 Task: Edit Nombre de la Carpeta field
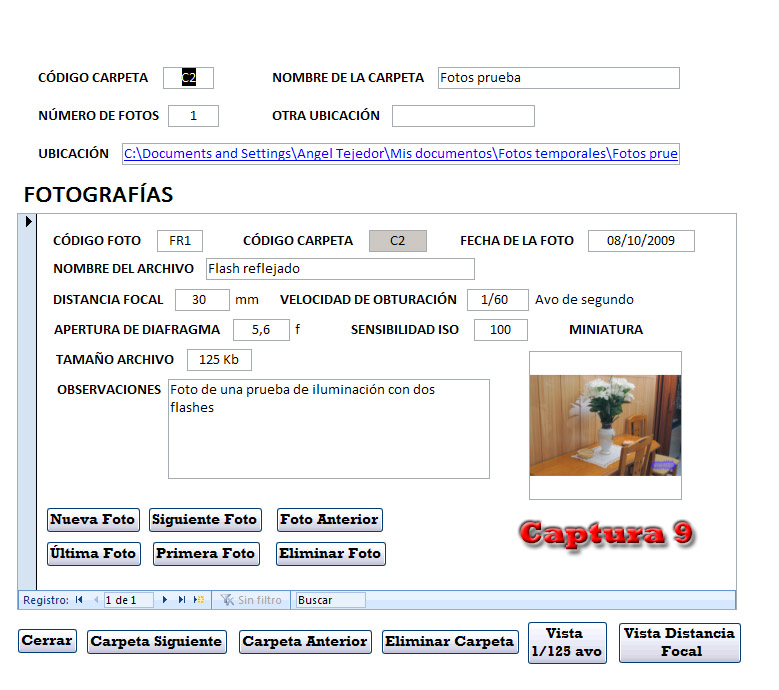pos(558,78)
